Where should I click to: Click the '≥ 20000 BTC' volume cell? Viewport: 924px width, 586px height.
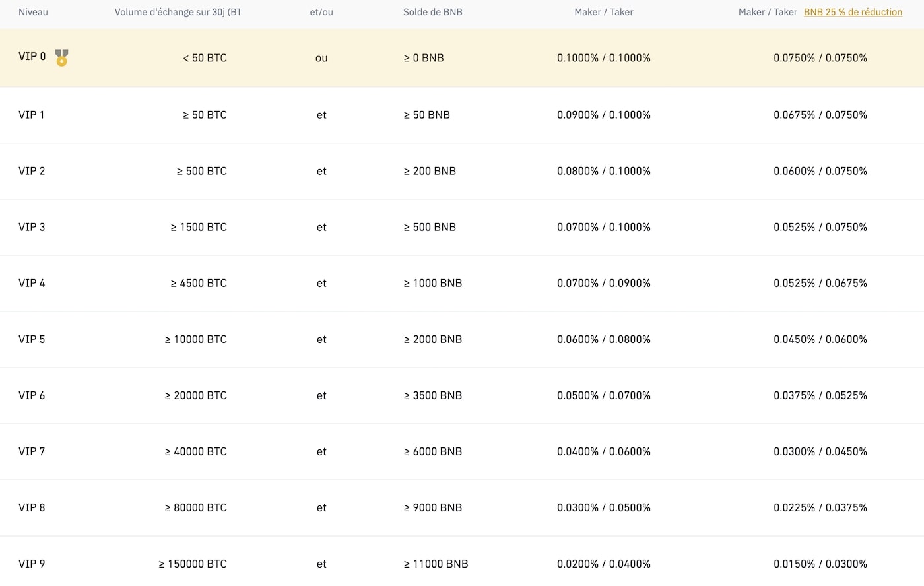pos(196,395)
